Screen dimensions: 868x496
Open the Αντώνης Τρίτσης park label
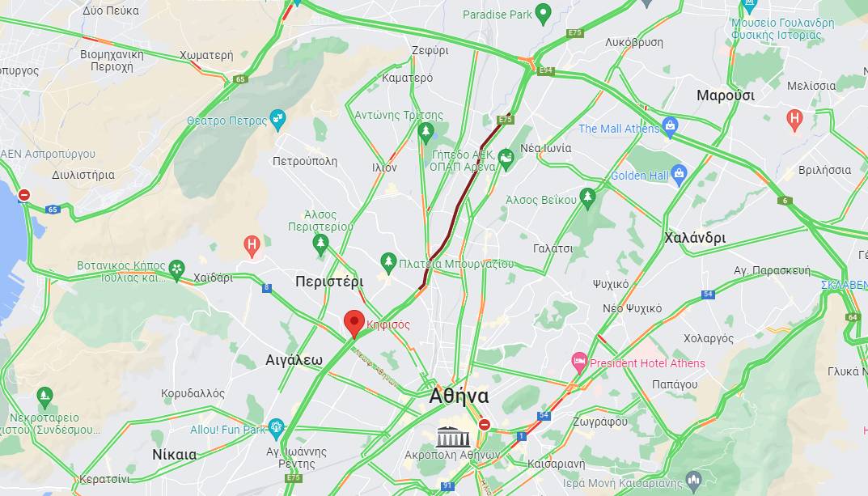[x=399, y=115]
